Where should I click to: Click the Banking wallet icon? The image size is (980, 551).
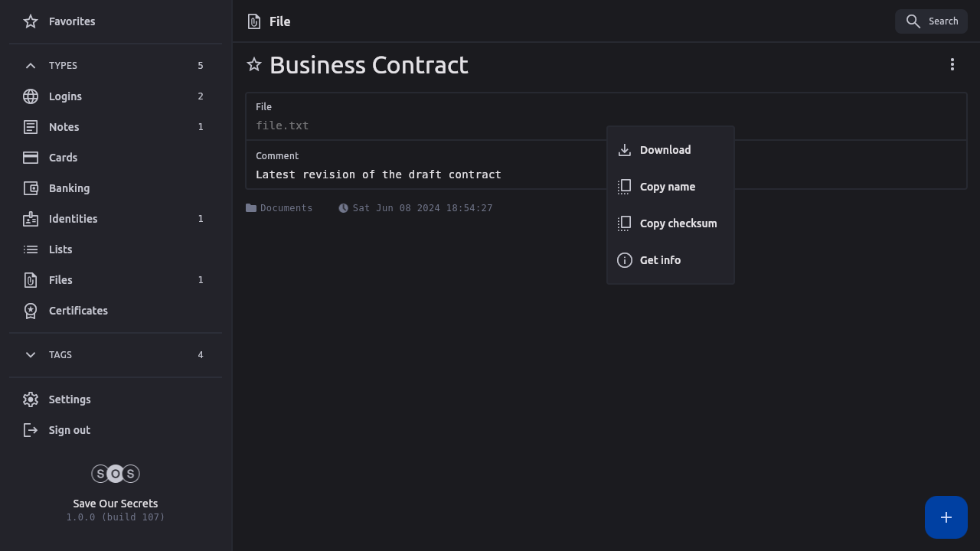tap(31, 188)
